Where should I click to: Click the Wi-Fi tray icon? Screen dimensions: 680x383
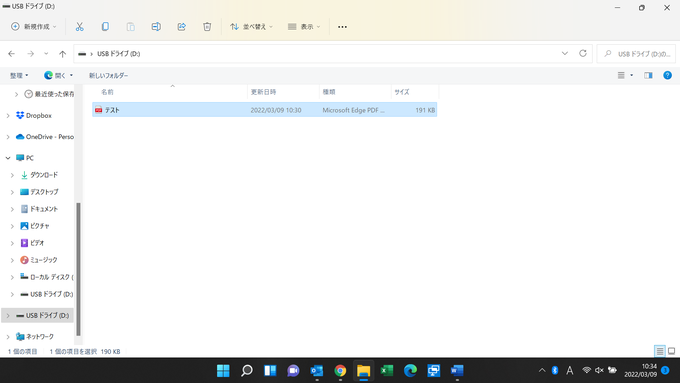(586, 370)
